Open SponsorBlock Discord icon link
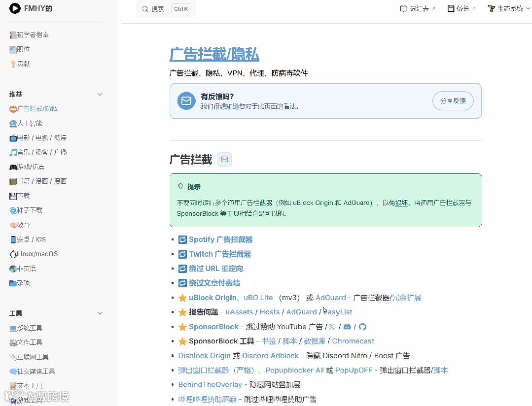This screenshot has width=532, height=406. [347, 327]
